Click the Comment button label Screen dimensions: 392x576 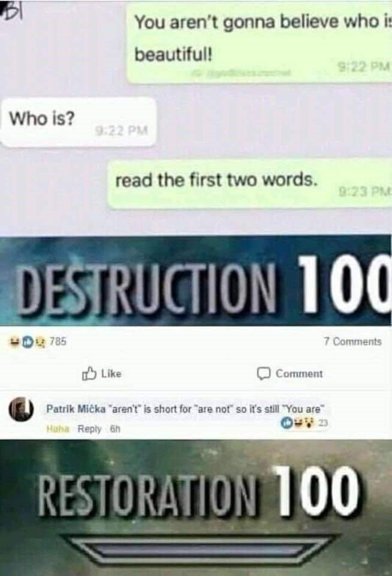(299, 374)
